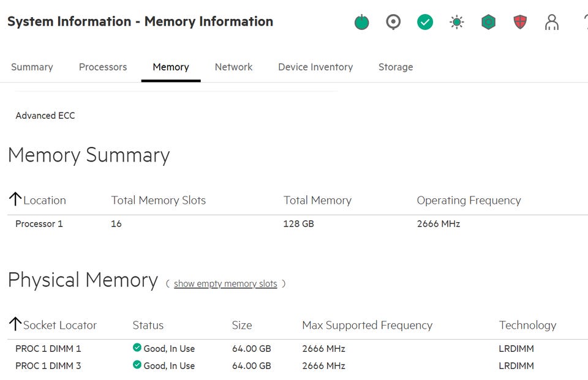This screenshot has height=380, width=588.
Task: Click the Operating Frequency column header
Action: [x=469, y=200]
